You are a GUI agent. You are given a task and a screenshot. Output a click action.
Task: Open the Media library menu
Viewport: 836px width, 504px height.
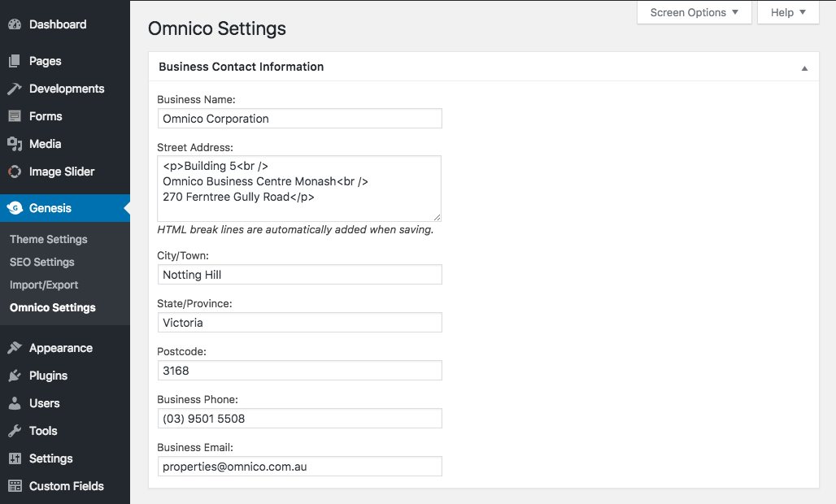(65, 144)
